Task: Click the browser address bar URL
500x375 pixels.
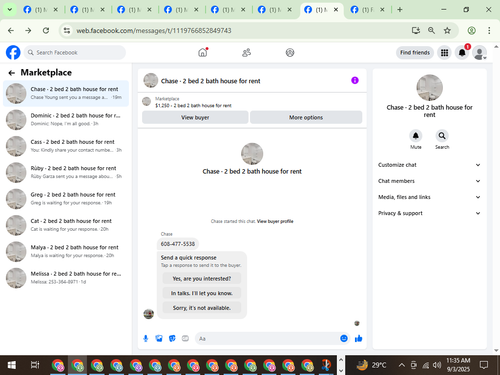Action: tap(154, 31)
